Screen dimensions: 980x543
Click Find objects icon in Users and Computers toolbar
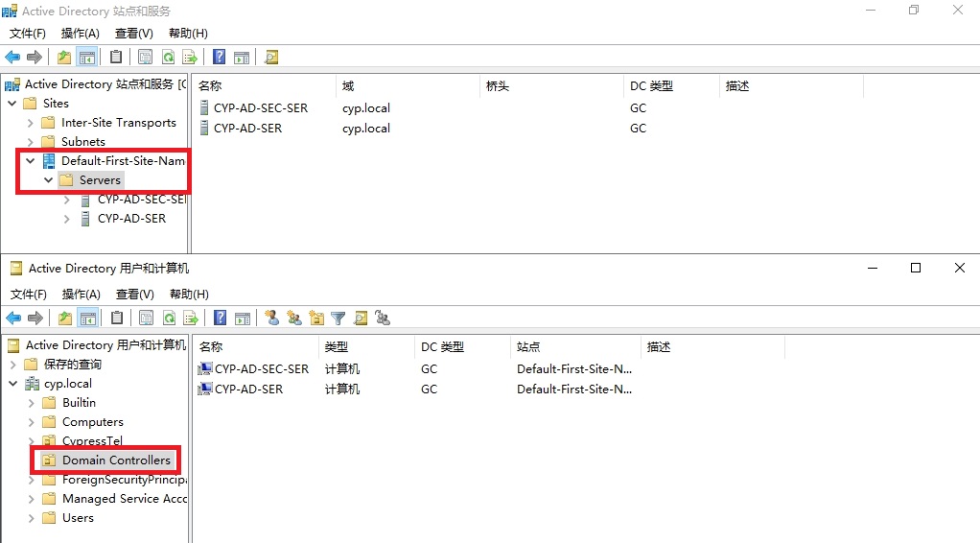click(x=361, y=319)
